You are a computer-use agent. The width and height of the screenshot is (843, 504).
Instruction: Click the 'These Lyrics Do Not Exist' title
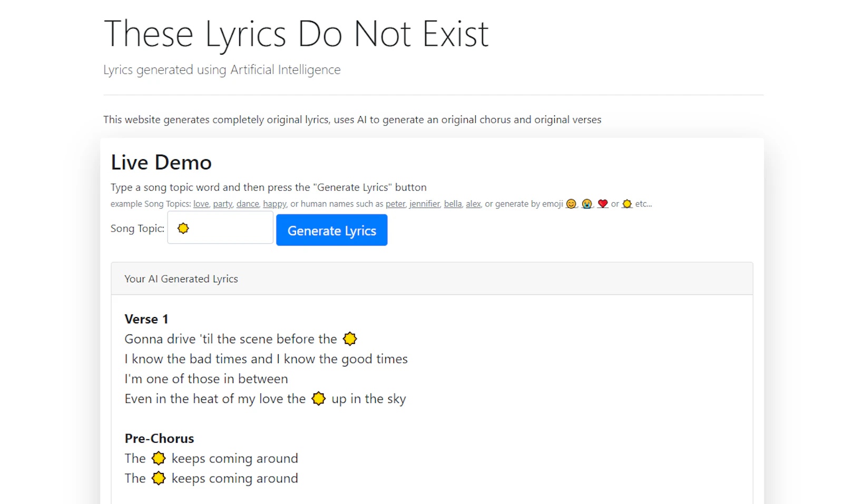[296, 34]
